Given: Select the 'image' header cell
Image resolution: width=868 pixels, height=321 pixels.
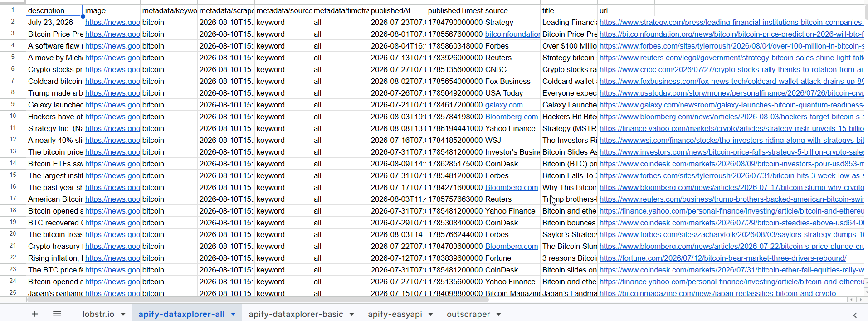Looking at the screenshot, I should click(112, 10).
